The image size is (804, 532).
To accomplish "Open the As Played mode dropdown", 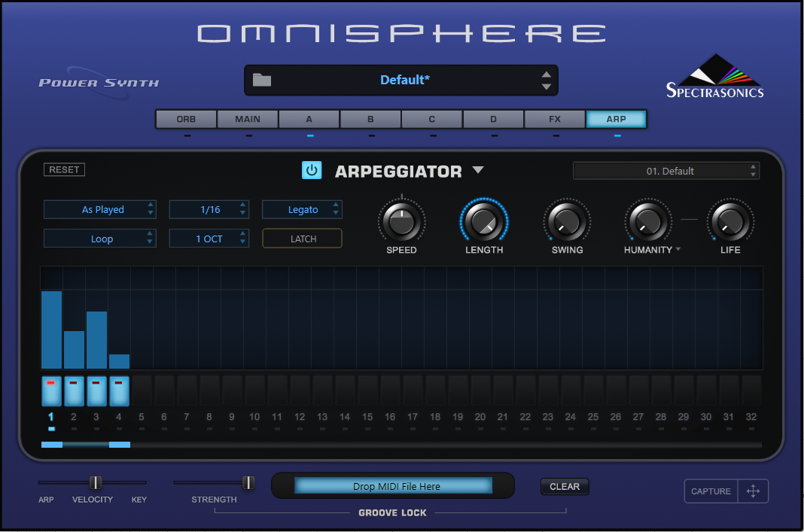I will [99, 209].
